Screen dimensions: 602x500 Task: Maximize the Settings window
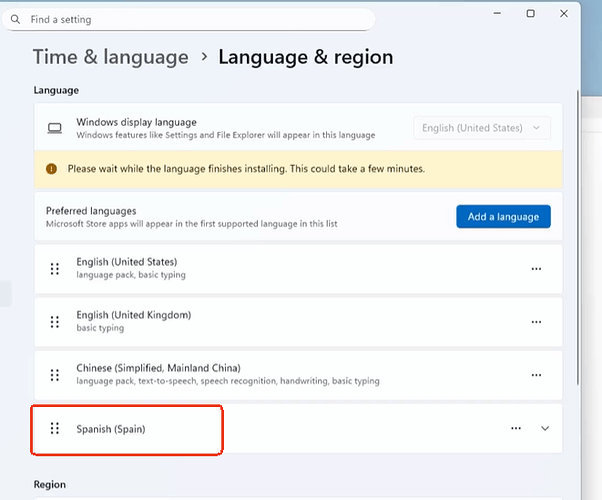[530, 13]
